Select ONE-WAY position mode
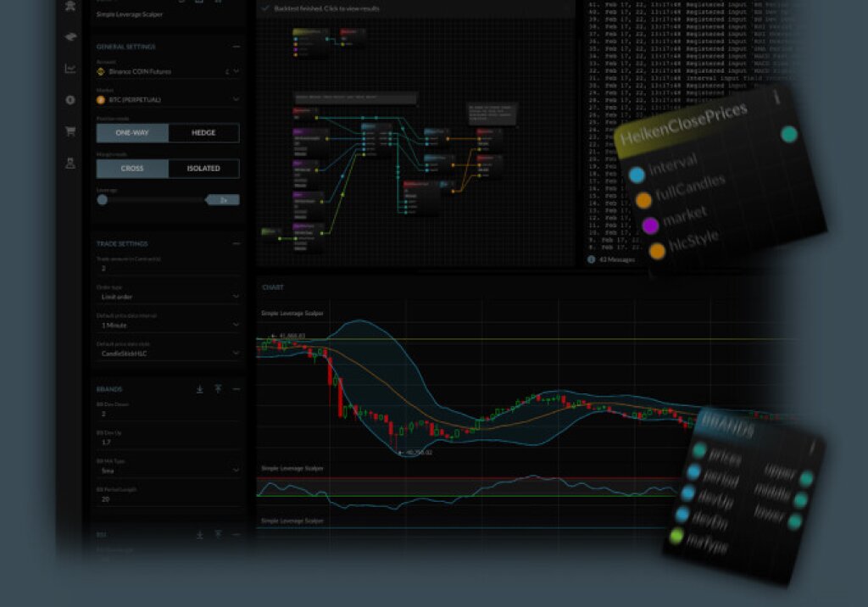 [x=133, y=133]
